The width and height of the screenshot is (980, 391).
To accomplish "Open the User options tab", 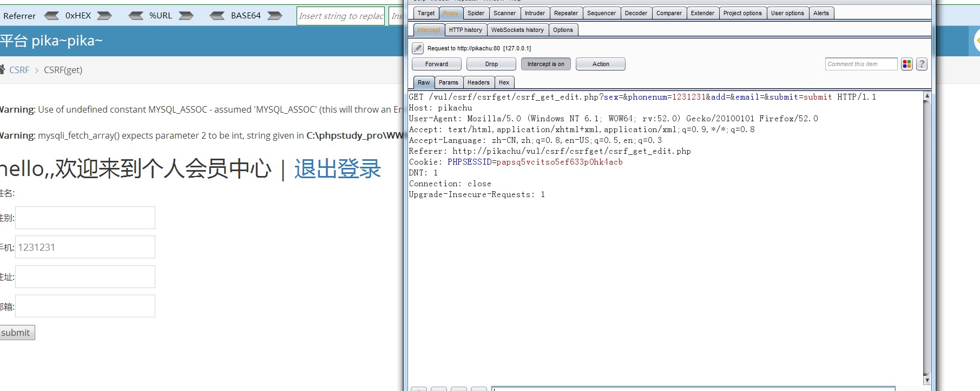I will tap(787, 13).
